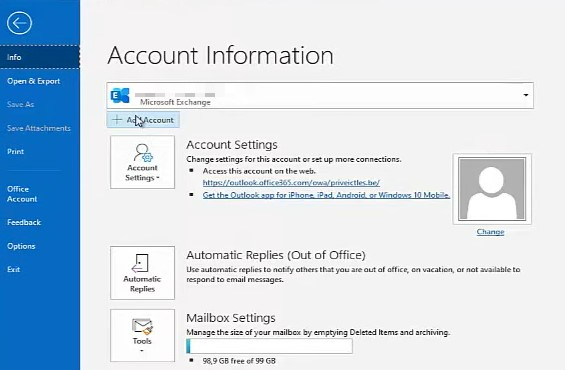
Task: Select the Info menu item
Action: (40, 57)
